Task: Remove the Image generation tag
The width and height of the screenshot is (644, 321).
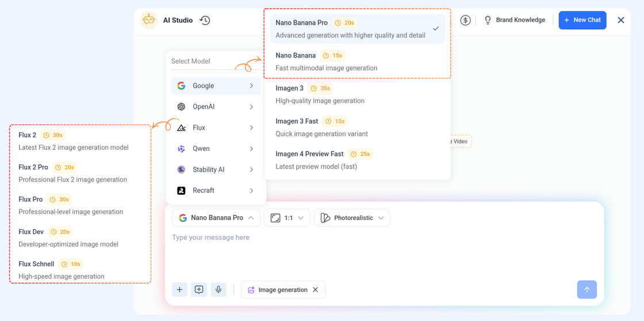Action: (x=315, y=289)
